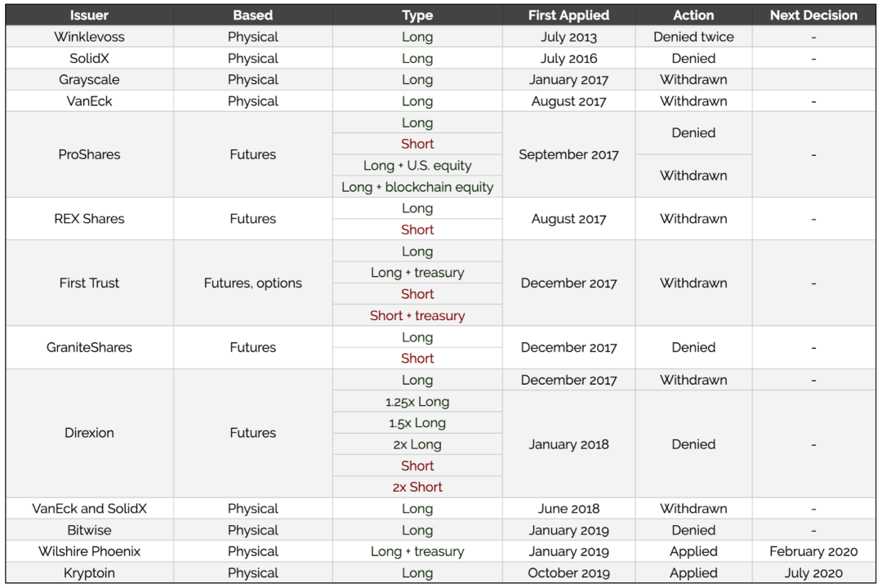Click the Short + treasury type cell
This screenshot has width=882, height=588.
(417, 316)
